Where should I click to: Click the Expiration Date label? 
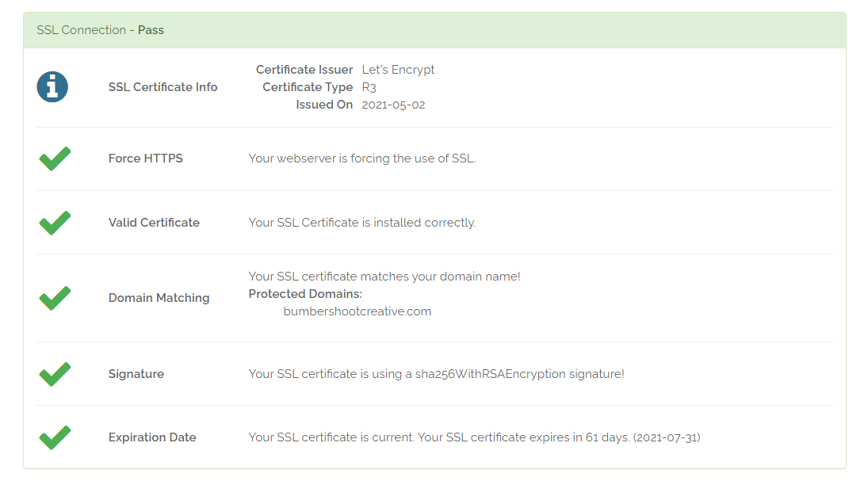click(151, 437)
